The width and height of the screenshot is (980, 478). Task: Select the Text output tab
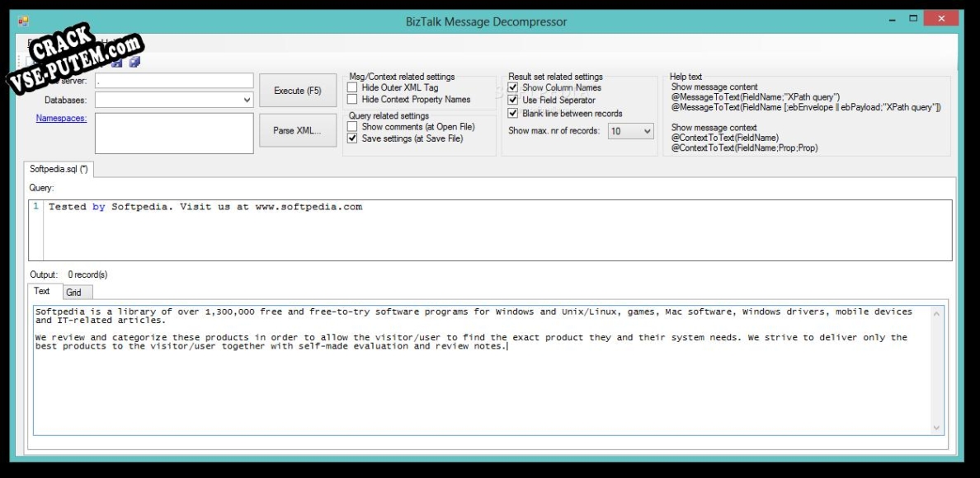(45, 292)
